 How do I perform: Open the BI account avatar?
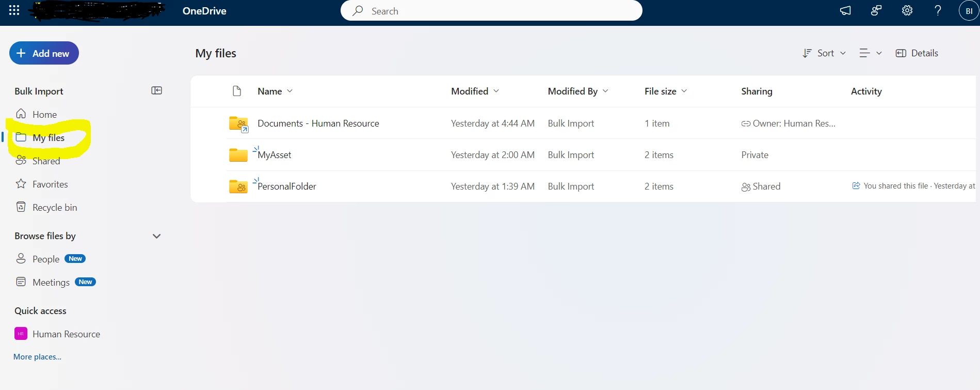point(969,11)
